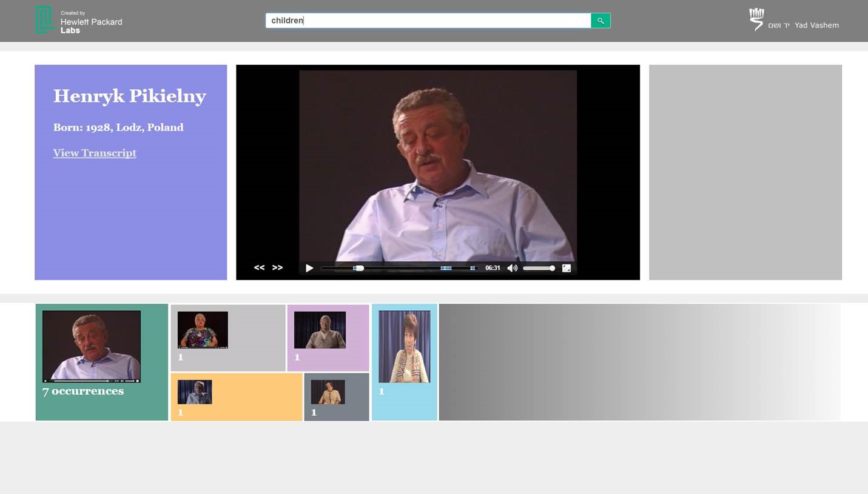868x494 pixels.
Task: Click the last occurrence marker on the timeline
Action: [473, 268]
